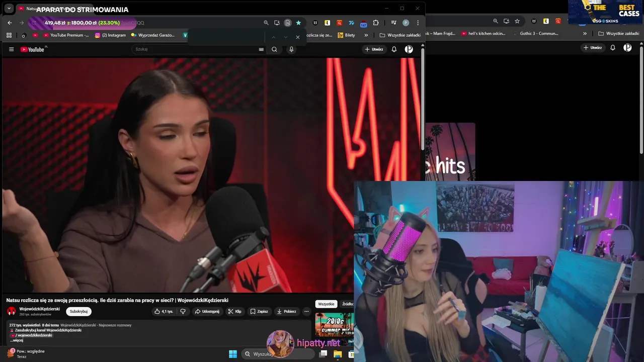644x362 pixels.
Task: Bookmark this page with the star icon
Action: [x=298, y=23]
